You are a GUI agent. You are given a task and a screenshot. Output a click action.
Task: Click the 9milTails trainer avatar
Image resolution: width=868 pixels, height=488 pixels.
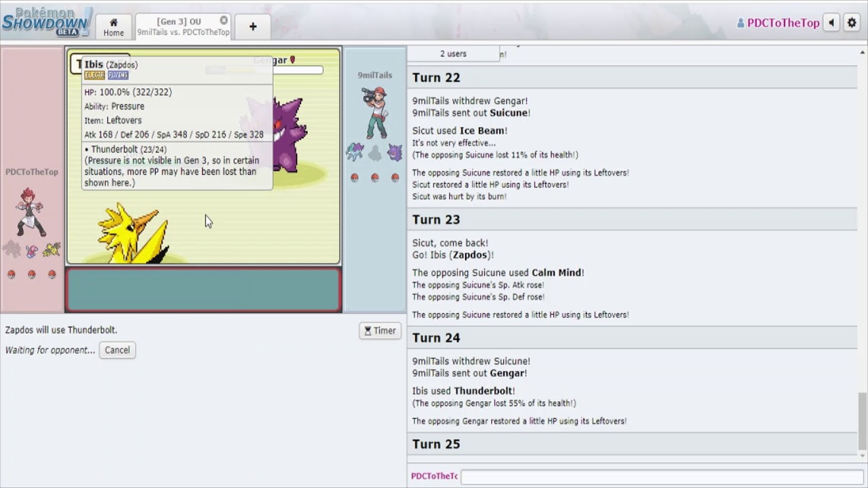tap(375, 112)
